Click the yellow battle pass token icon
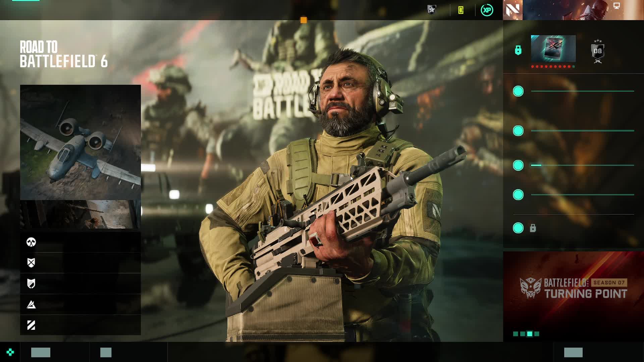The image size is (644, 362). click(x=461, y=10)
